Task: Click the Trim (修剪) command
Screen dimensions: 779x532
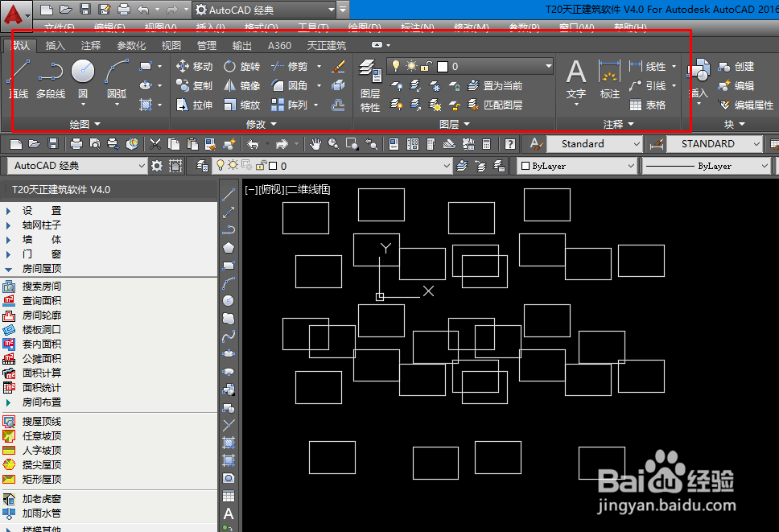Action: click(290, 66)
